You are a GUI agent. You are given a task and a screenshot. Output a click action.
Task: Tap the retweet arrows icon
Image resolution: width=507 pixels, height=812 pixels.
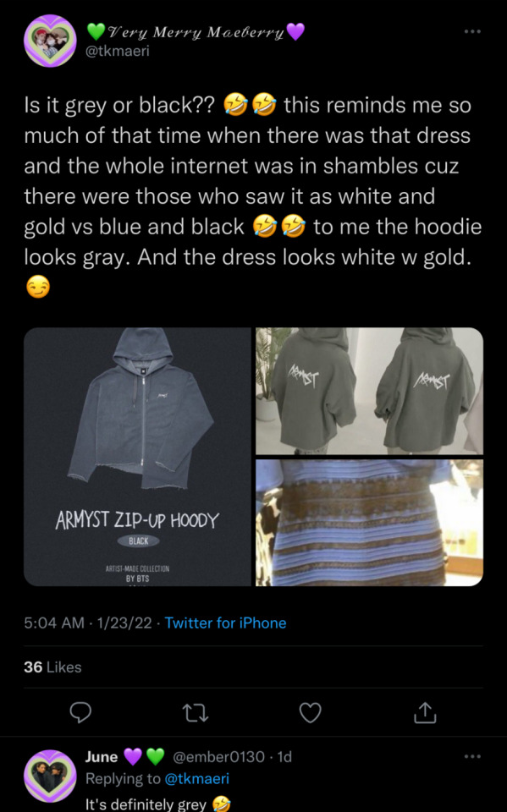(x=196, y=713)
